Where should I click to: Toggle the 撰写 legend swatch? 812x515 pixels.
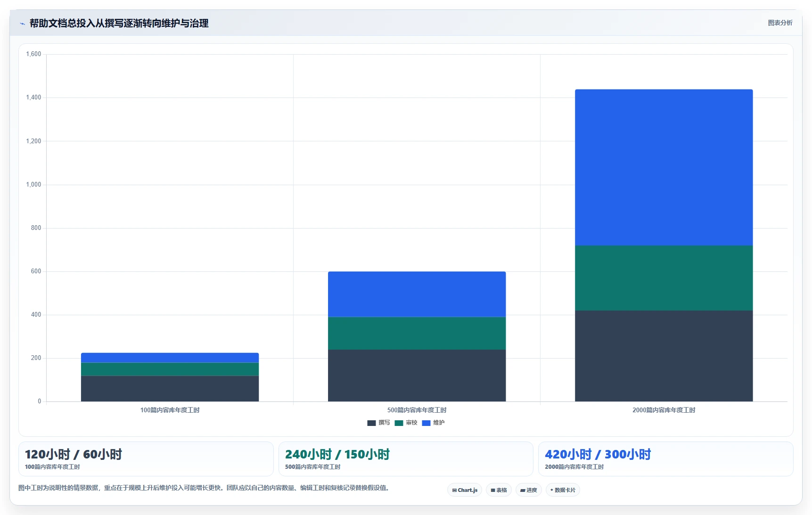371,423
